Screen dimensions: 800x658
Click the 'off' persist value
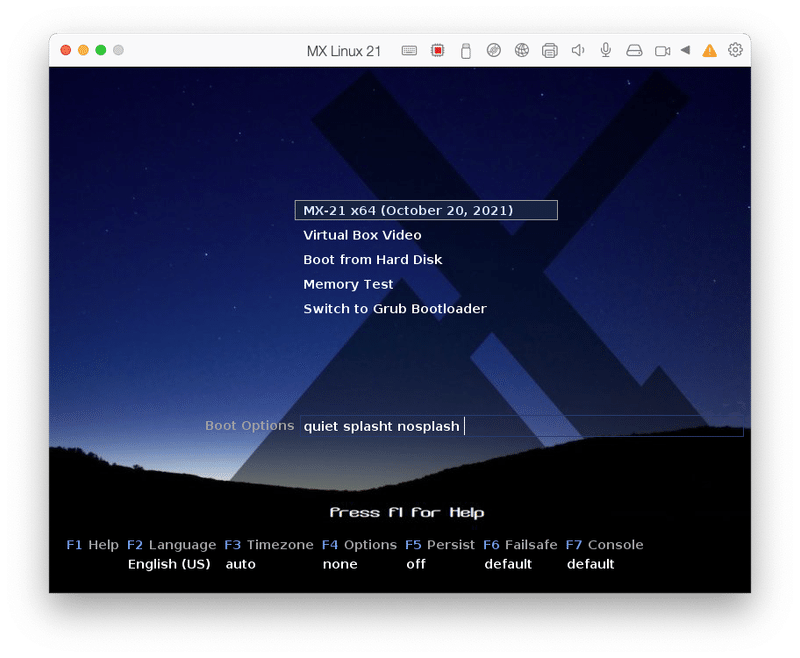pos(416,564)
